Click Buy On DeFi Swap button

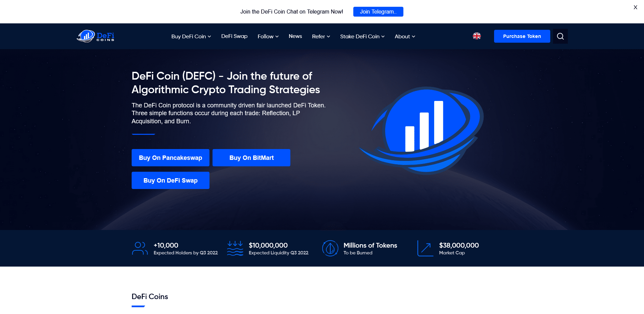171,181
